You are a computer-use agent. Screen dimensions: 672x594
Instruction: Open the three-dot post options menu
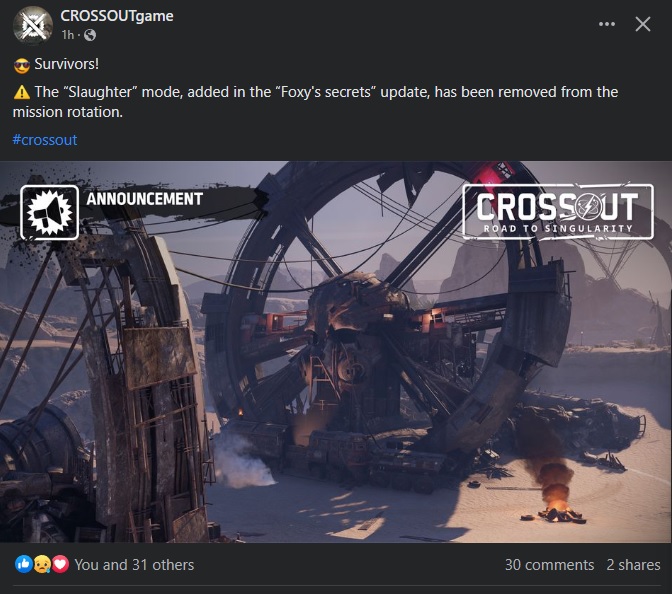tap(607, 24)
